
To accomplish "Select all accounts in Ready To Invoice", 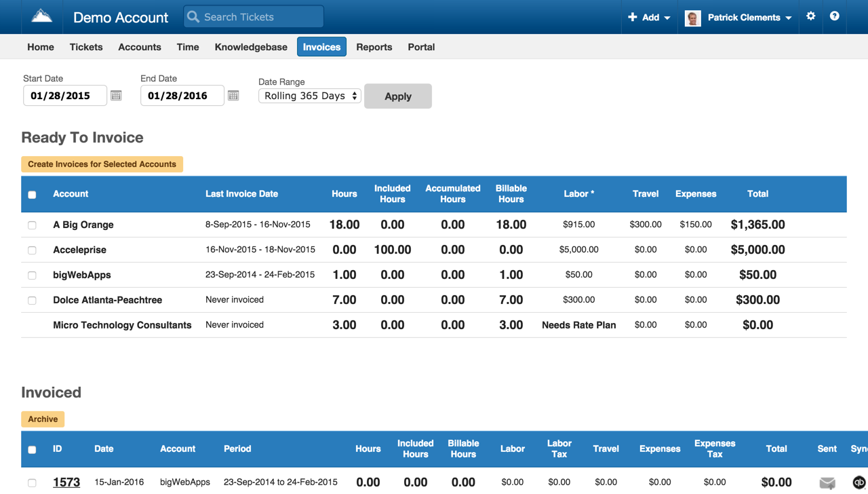I will pos(32,194).
